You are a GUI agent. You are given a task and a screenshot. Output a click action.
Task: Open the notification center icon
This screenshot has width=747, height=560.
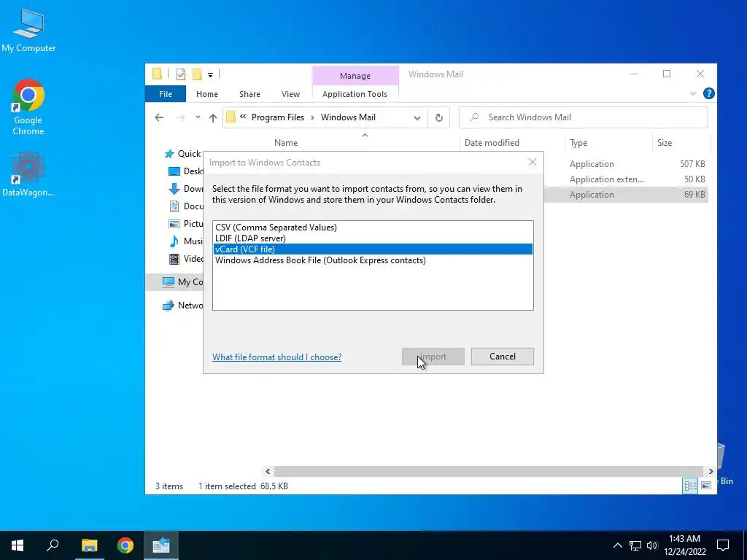(x=723, y=545)
